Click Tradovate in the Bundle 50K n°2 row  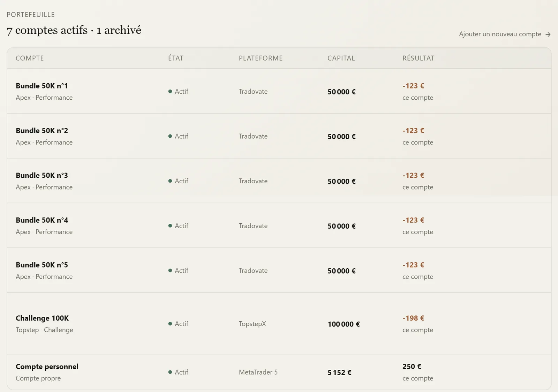tap(253, 136)
